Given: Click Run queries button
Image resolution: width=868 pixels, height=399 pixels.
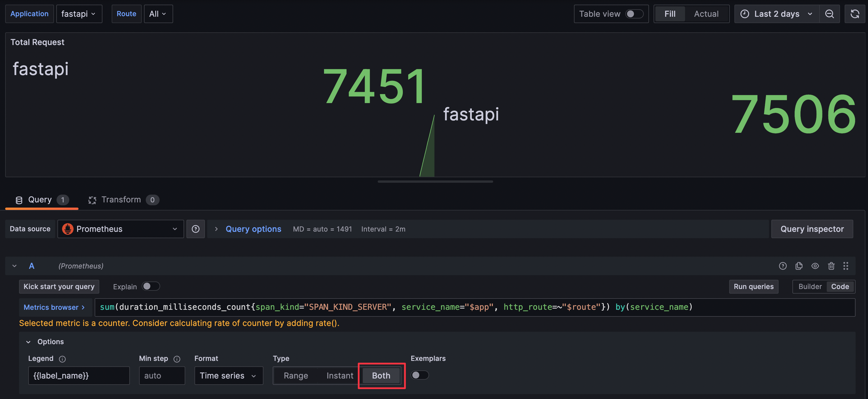Looking at the screenshot, I should click(x=753, y=286).
